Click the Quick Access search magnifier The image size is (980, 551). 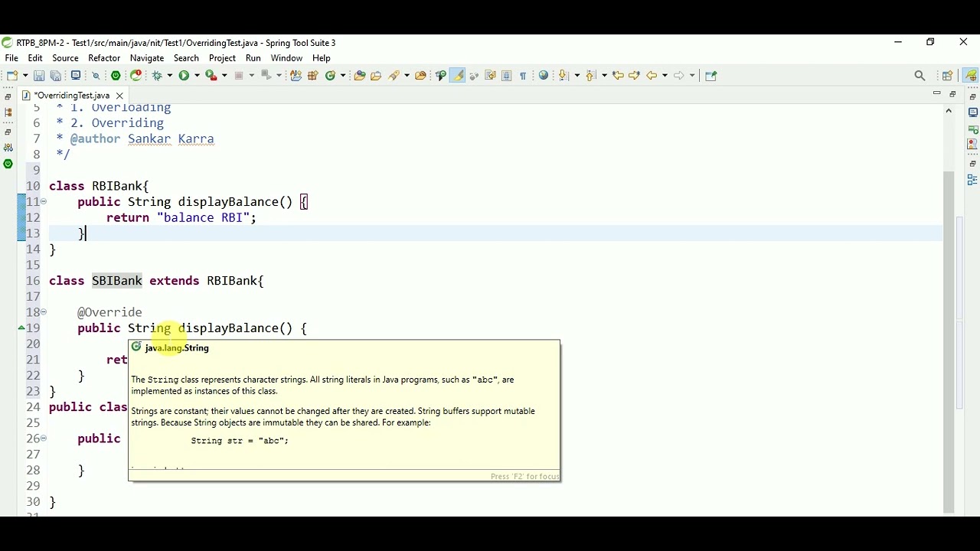(920, 76)
